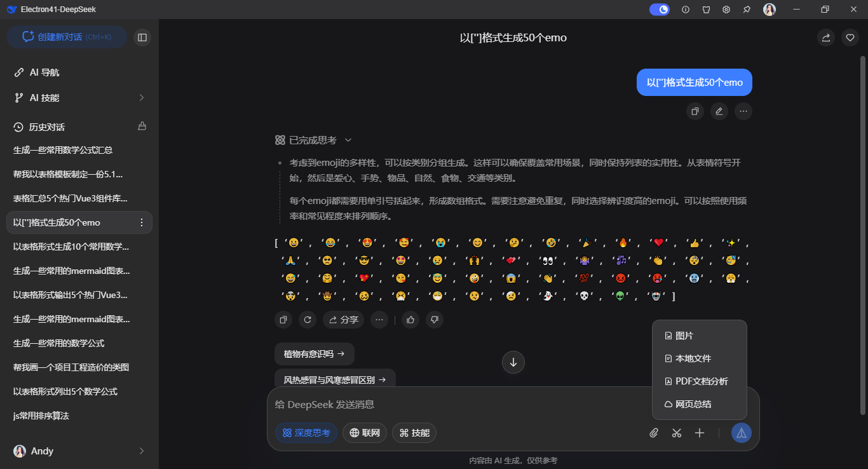This screenshot has width=868, height=469.
Task: Copy the emoji response with copy icon
Action: [283, 320]
